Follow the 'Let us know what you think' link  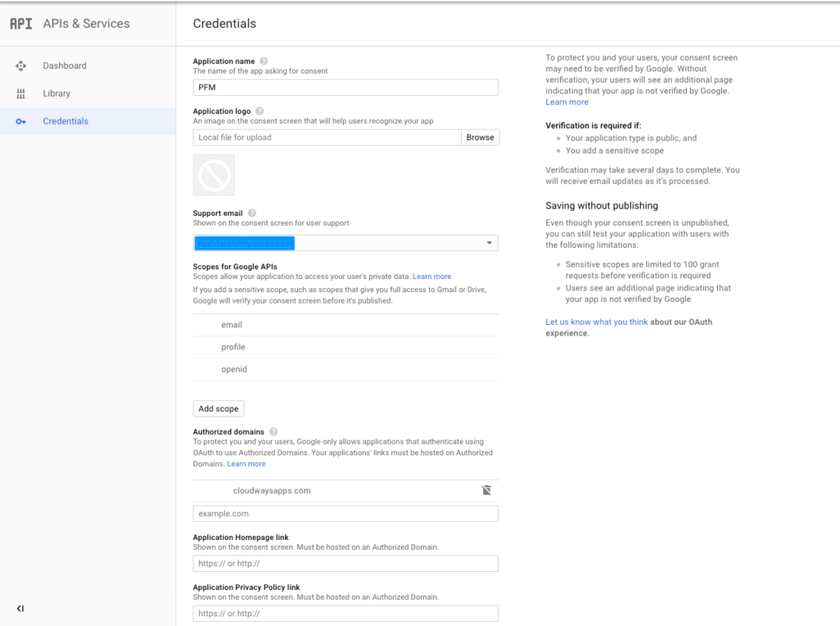pos(596,322)
